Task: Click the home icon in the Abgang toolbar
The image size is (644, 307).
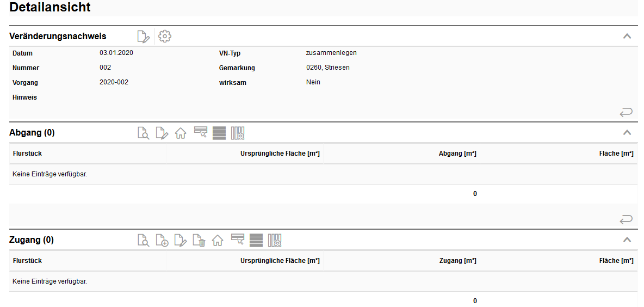Action: point(181,133)
